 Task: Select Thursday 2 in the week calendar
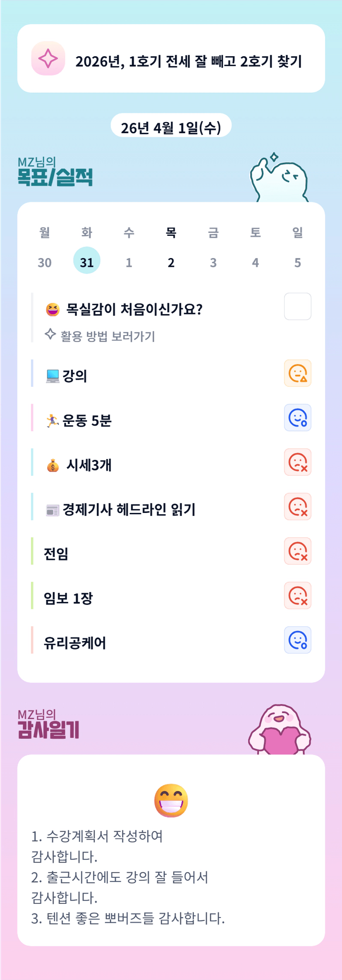pyautogui.click(x=171, y=262)
